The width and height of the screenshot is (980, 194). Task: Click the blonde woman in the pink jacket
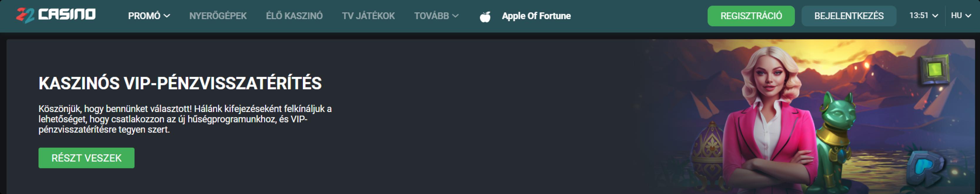[x=770, y=122]
